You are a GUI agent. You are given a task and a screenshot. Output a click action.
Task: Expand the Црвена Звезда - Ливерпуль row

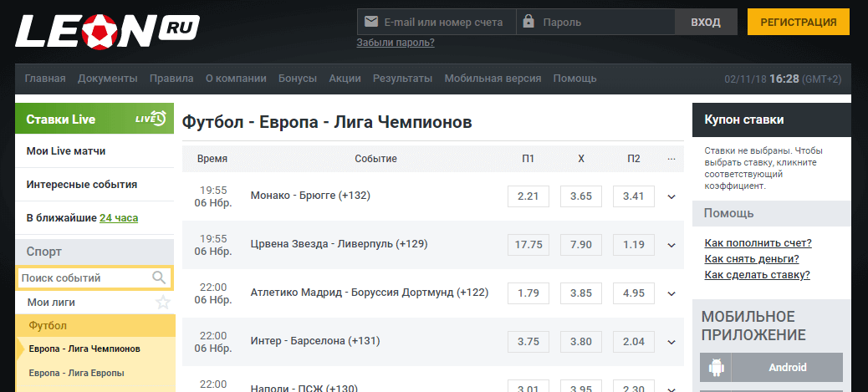tap(671, 245)
